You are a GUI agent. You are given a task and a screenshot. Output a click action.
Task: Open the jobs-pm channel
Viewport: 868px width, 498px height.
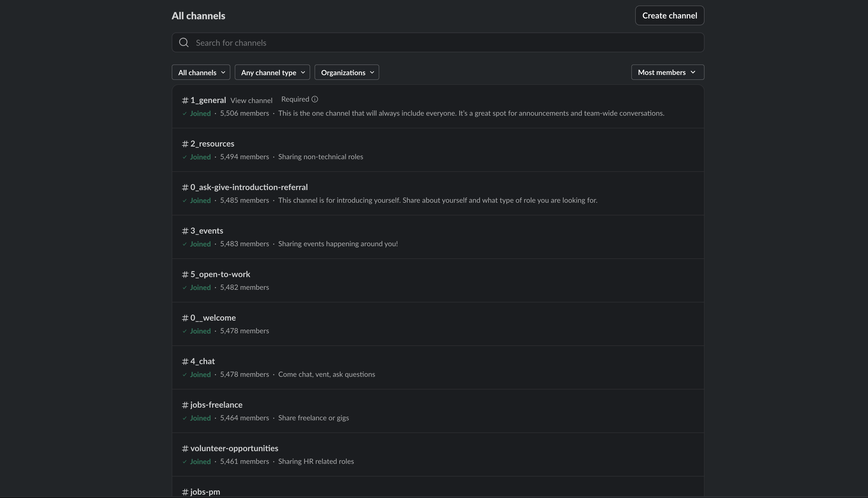click(205, 491)
